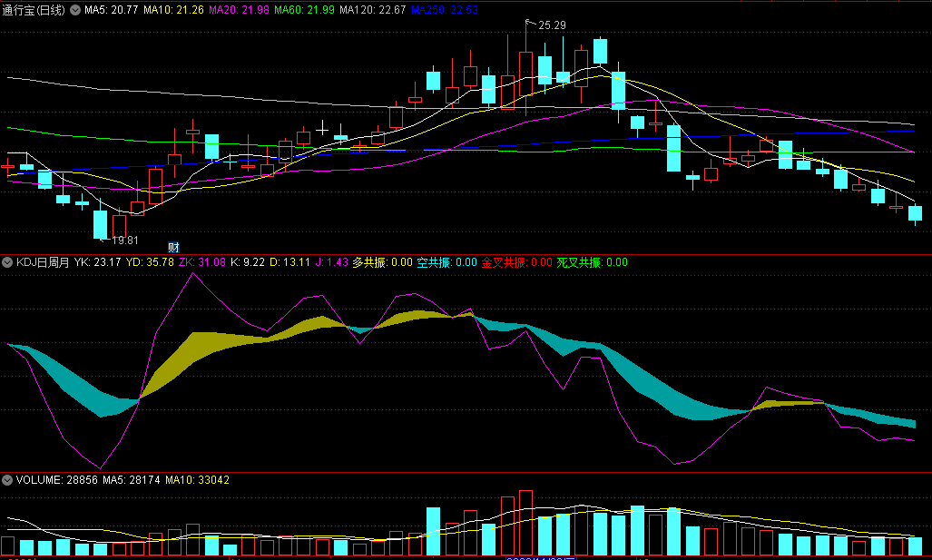Click the 19.81 low price marker
Image resolution: width=932 pixels, height=560 pixels.
125,241
